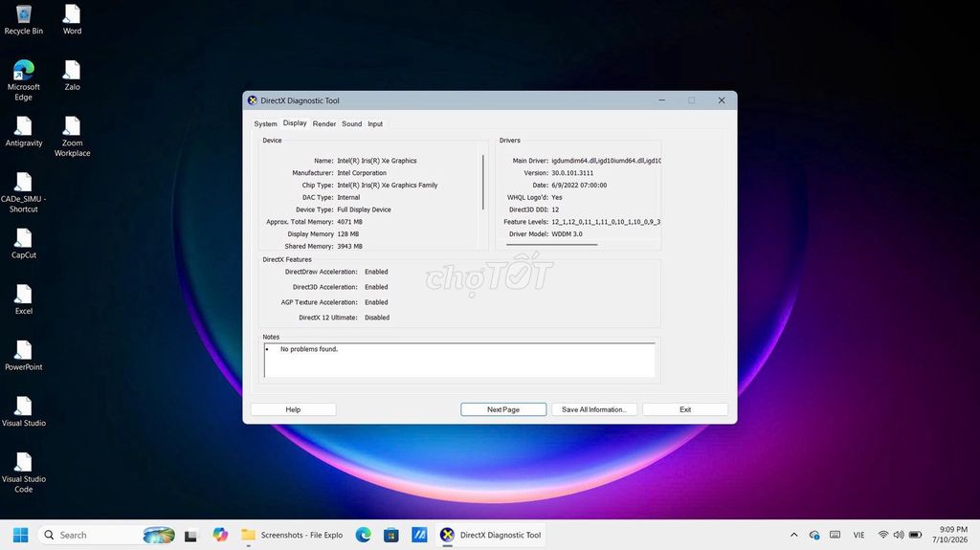Screen dimensions: 980x550
Task: Click the Device panel vertical scrollbar
Action: point(483,182)
